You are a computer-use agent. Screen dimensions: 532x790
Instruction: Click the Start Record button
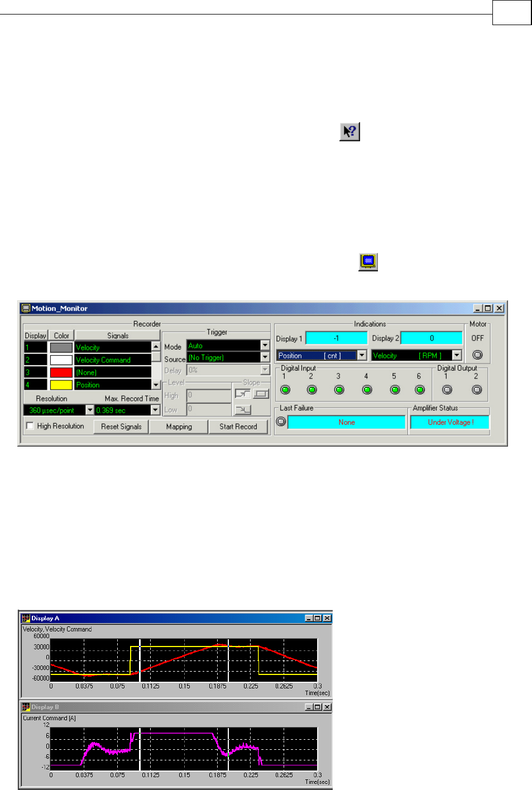(238, 427)
